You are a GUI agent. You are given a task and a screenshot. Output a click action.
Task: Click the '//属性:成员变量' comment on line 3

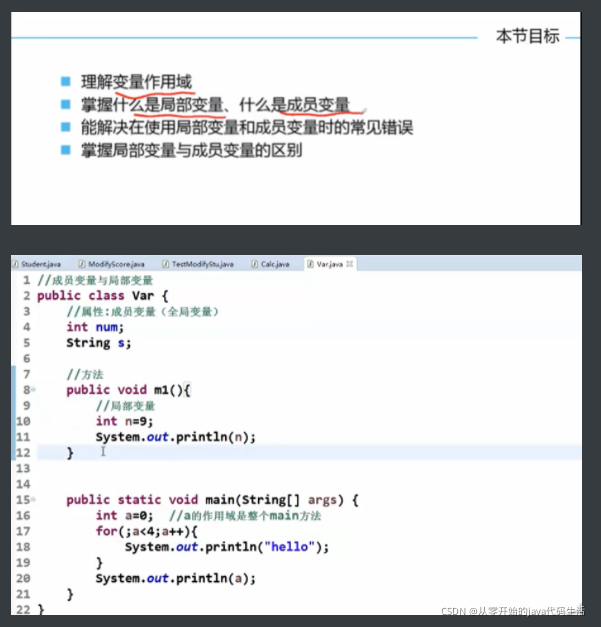(x=143, y=312)
